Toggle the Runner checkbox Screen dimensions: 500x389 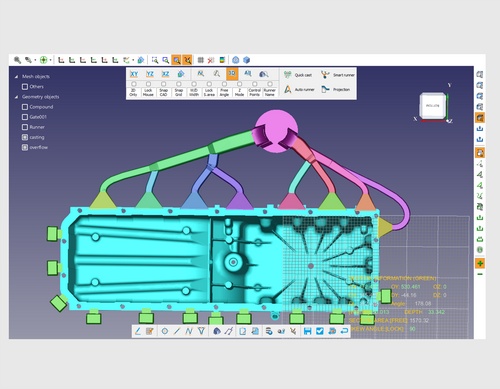pos(25,127)
